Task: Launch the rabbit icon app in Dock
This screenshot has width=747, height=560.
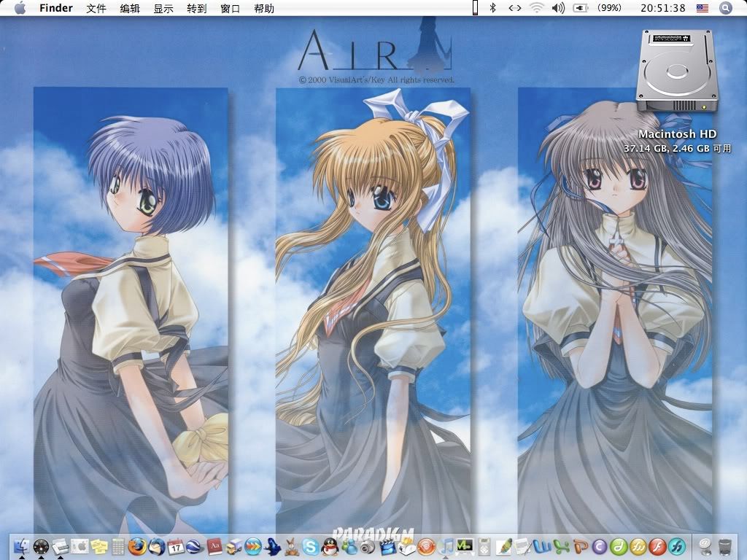Action: pos(291,546)
